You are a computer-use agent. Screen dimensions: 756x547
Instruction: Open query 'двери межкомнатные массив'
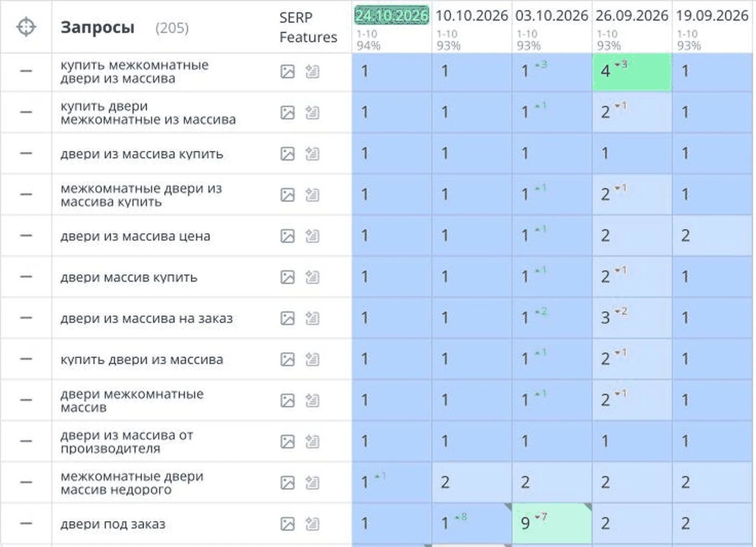tap(132, 400)
